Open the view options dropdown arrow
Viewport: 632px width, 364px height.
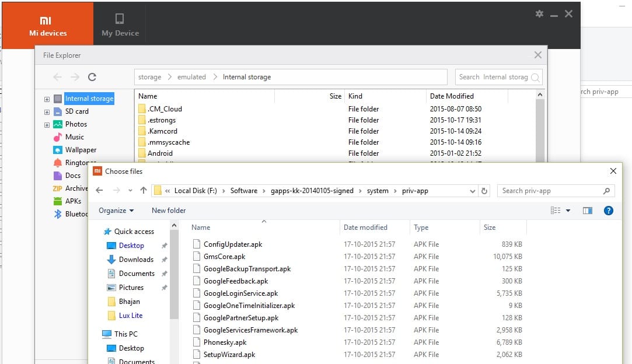pyautogui.click(x=568, y=211)
